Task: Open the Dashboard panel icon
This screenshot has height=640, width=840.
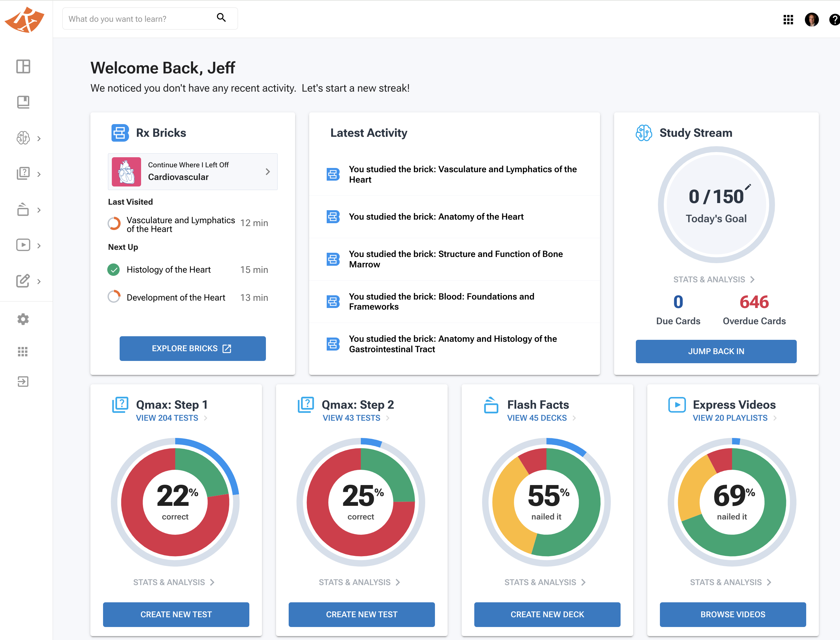Action: click(x=24, y=66)
